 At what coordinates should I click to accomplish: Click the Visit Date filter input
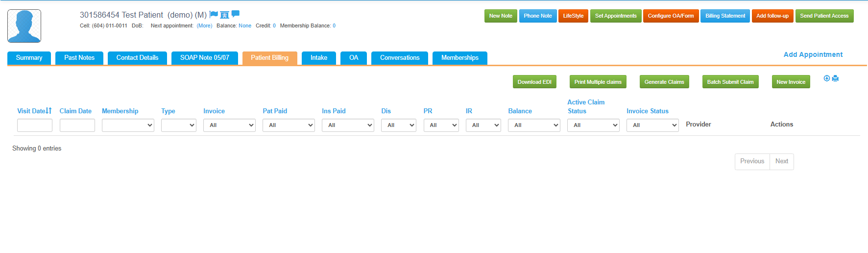(x=35, y=125)
